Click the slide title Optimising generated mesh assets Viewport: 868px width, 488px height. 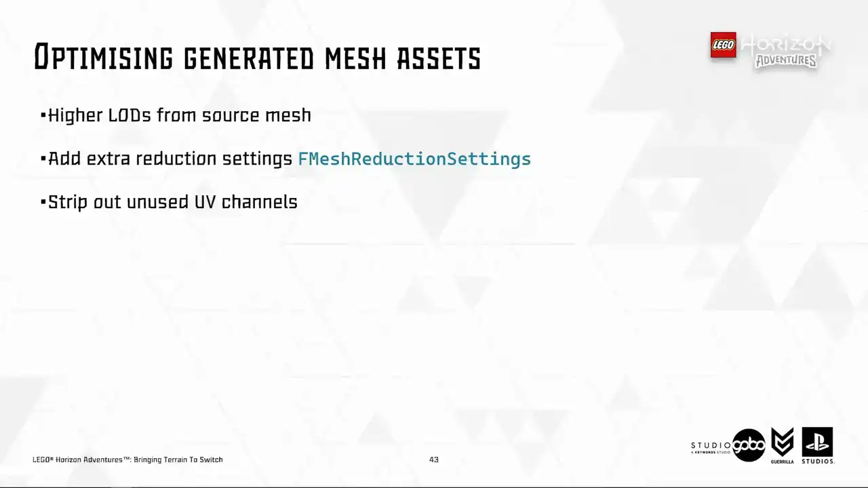click(257, 58)
